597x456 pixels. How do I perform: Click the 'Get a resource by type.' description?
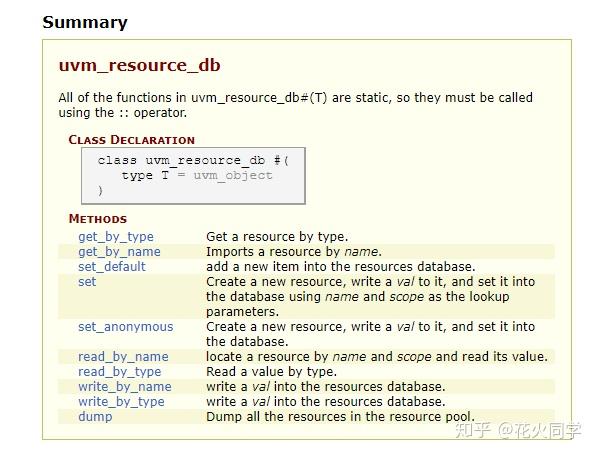pyautogui.click(x=277, y=237)
